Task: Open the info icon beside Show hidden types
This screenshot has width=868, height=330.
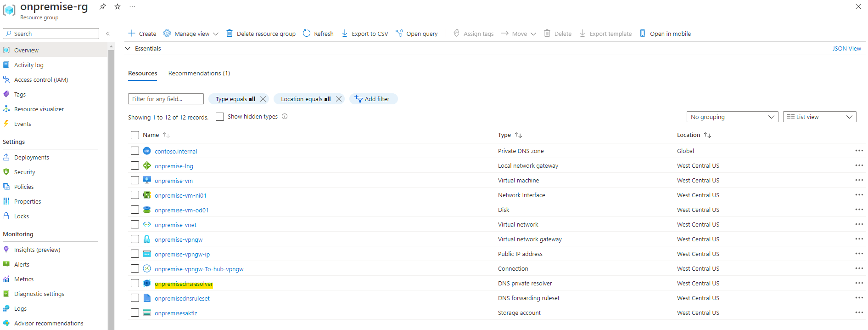Action: click(x=285, y=116)
